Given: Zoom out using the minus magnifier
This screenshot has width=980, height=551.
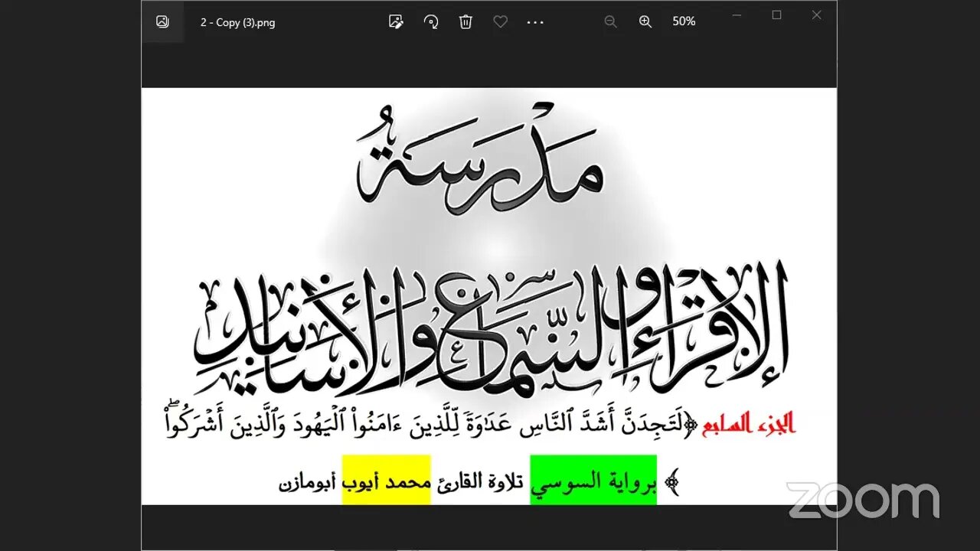Looking at the screenshot, I should [610, 21].
